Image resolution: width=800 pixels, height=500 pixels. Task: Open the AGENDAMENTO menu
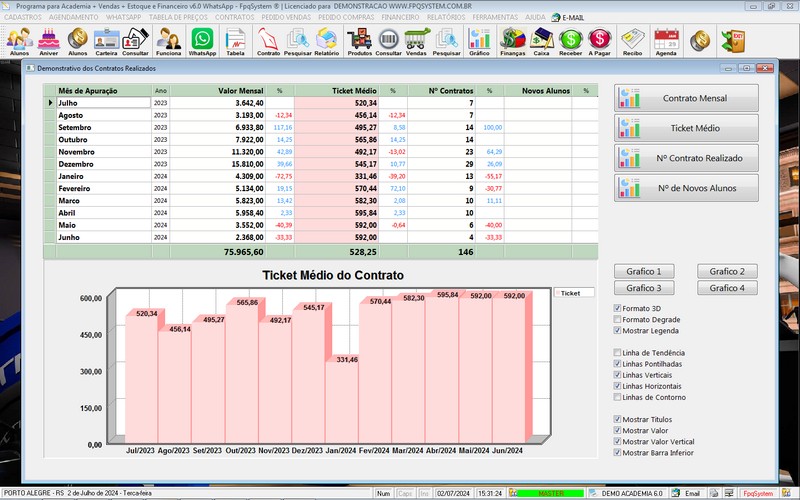[73, 17]
